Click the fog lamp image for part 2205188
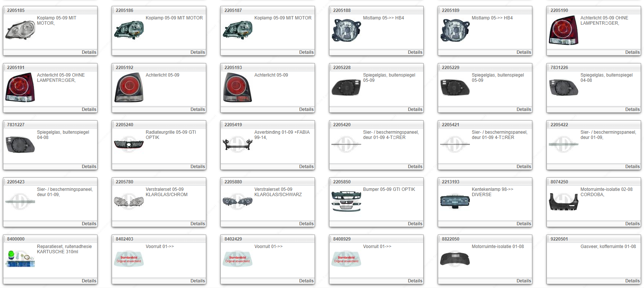Image resolution: width=644 pixels, height=288 pixels. tap(346, 30)
